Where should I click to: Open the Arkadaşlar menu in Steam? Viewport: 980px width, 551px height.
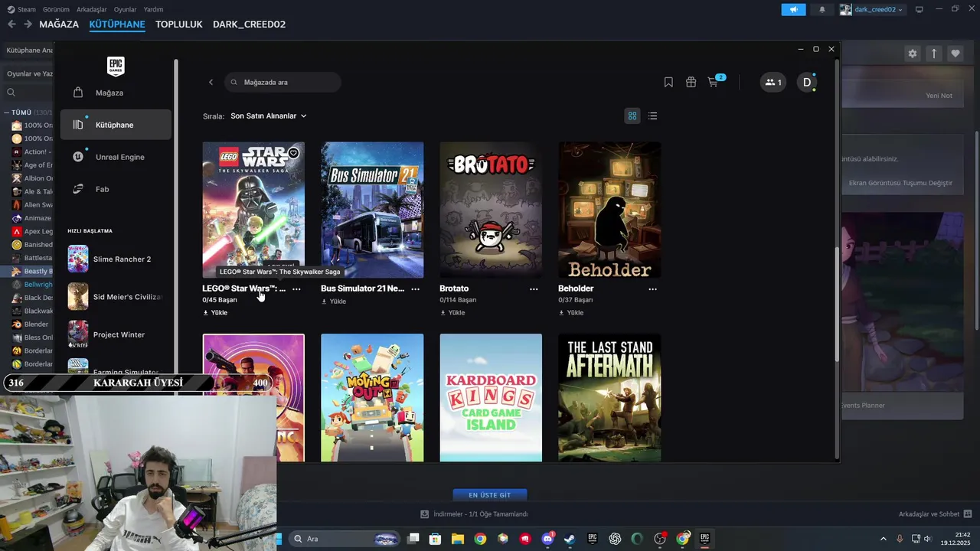(92, 9)
